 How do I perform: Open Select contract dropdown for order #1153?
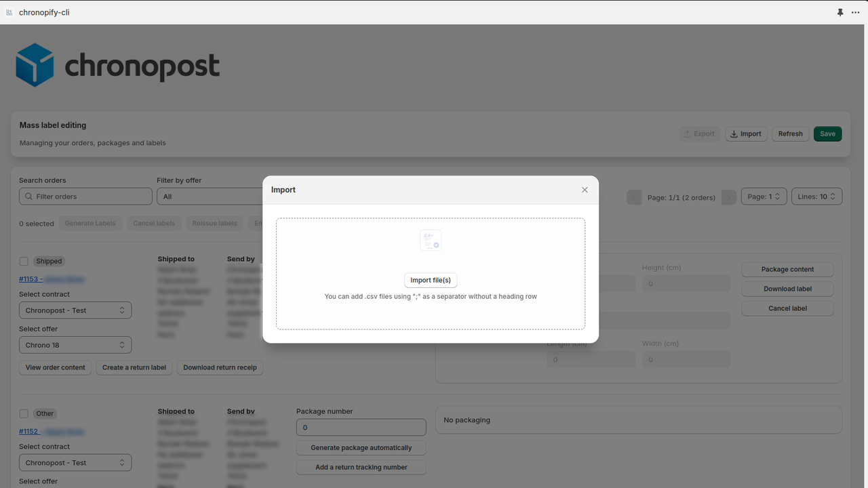click(x=75, y=310)
